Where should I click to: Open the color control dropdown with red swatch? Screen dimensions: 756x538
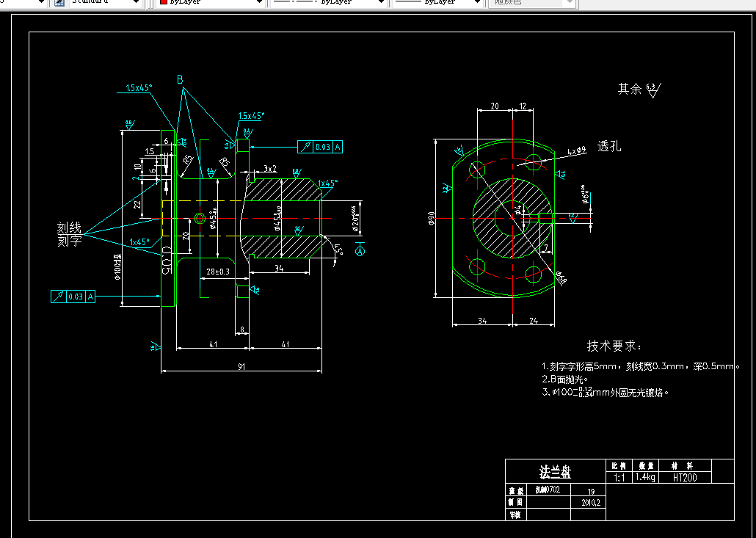click(x=211, y=2)
